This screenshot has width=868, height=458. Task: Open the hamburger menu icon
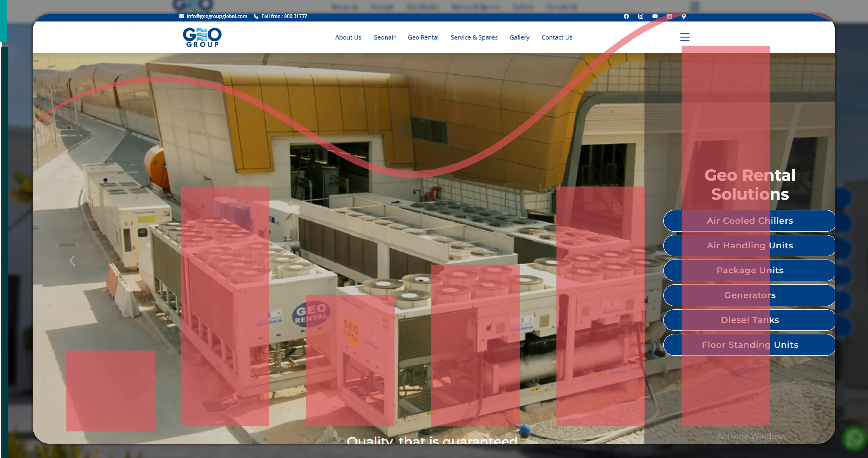click(684, 37)
